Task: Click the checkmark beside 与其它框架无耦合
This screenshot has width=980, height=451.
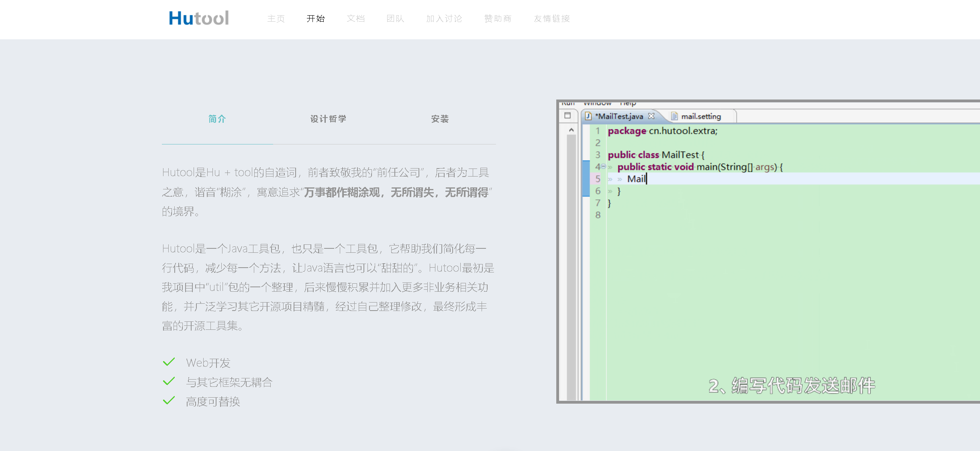Action: (169, 381)
